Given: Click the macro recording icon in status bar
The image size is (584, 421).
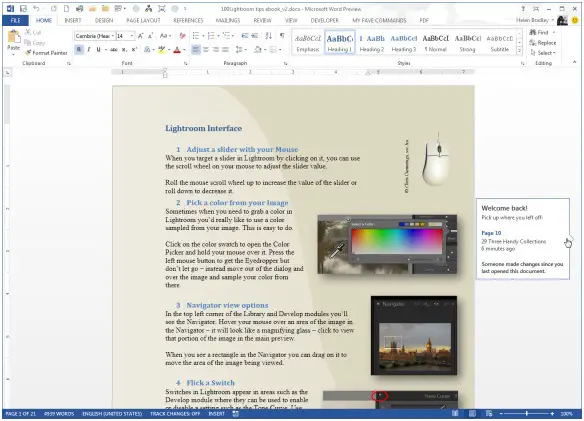Looking at the screenshot, I should tap(235, 414).
